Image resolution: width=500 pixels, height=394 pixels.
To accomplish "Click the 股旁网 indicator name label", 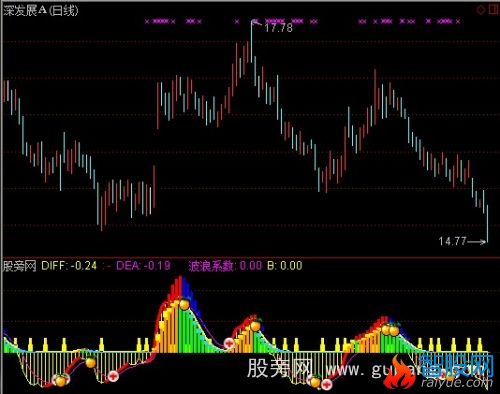I will [x=20, y=266].
